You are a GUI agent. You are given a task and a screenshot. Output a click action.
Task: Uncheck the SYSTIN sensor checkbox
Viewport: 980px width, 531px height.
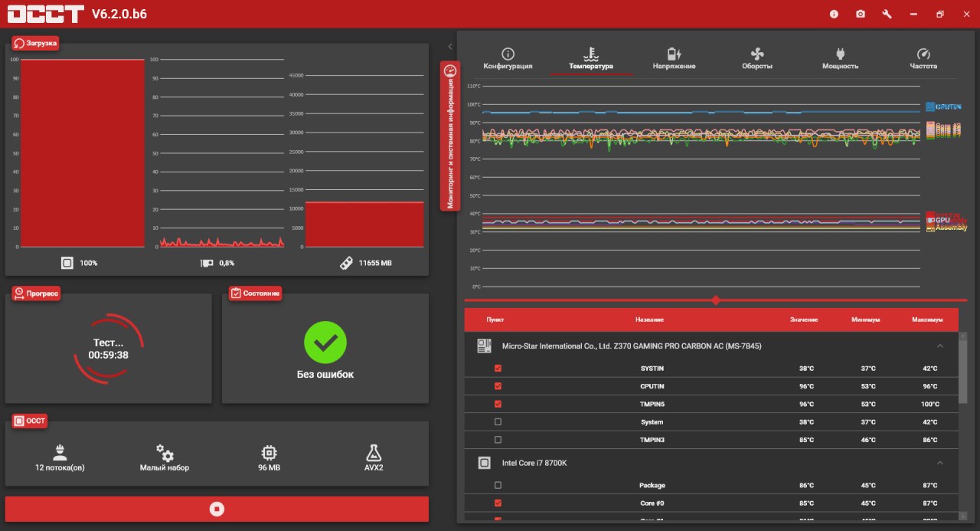(x=498, y=369)
